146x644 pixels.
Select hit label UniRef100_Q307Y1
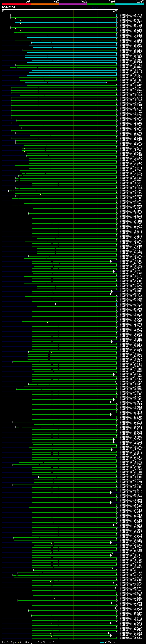(131, 304)
